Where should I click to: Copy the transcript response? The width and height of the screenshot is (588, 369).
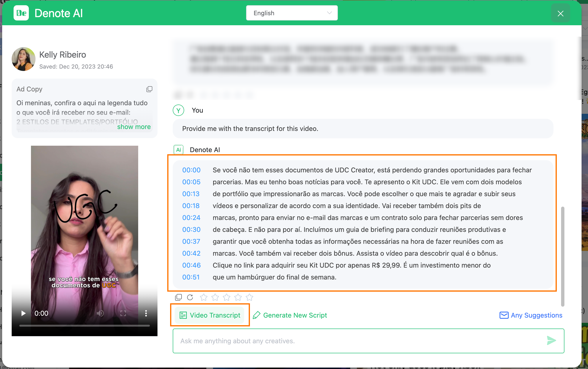178,297
